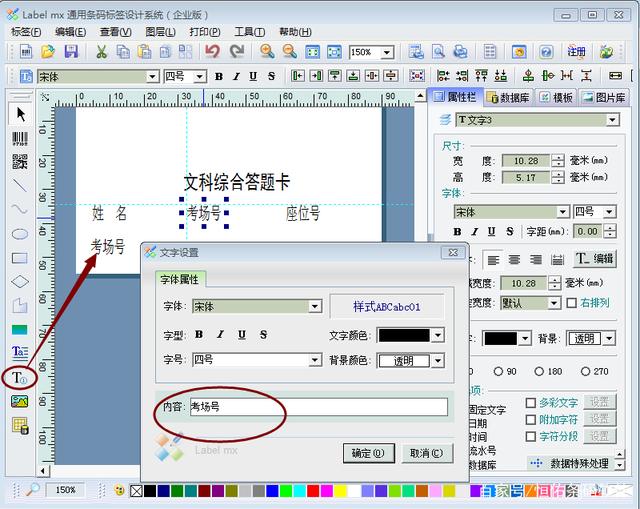
Task: Select the picture insert tool
Action: pos(20,402)
